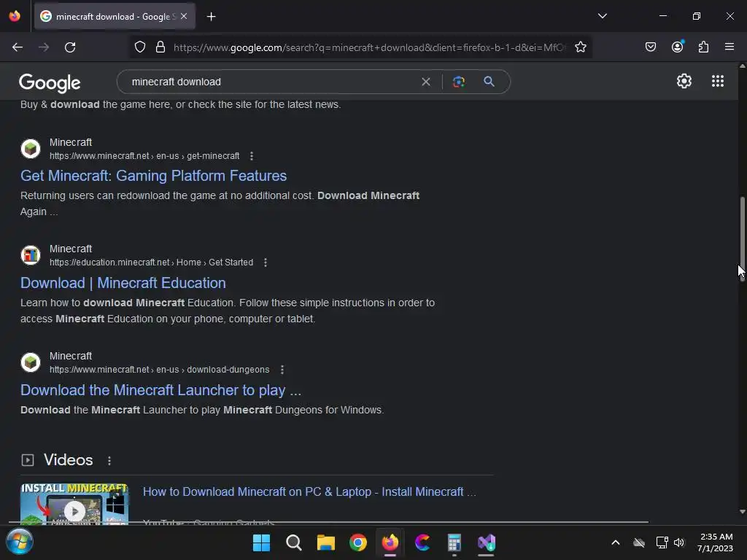
Task: Open How to Download Minecraft on PC video link
Action: [309, 492]
